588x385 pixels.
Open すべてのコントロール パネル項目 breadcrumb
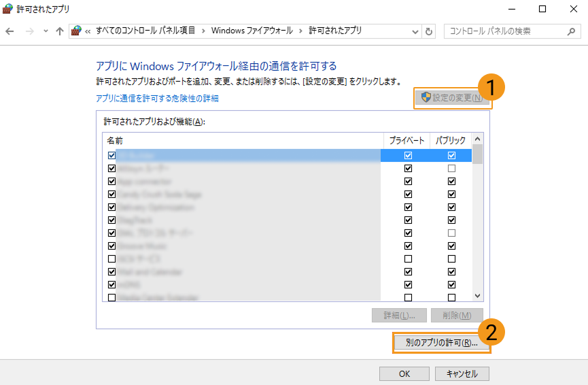point(145,31)
